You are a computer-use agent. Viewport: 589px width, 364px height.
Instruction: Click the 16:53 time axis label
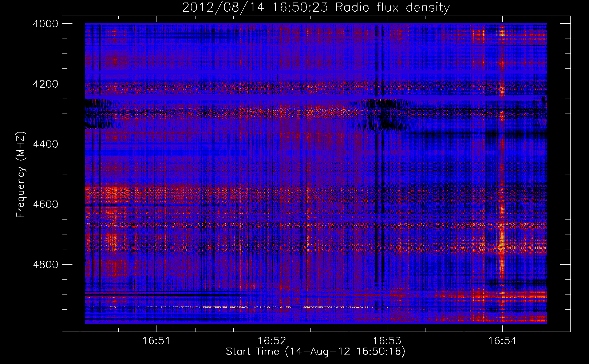click(x=387, y=341)
